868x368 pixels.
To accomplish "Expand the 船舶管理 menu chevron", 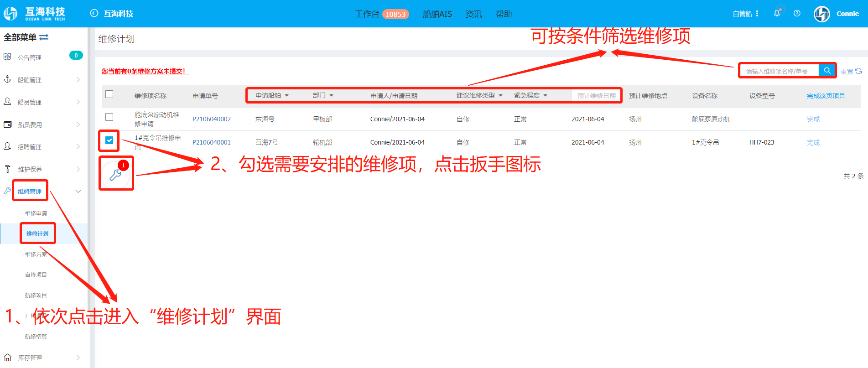I will click(78, 80).
